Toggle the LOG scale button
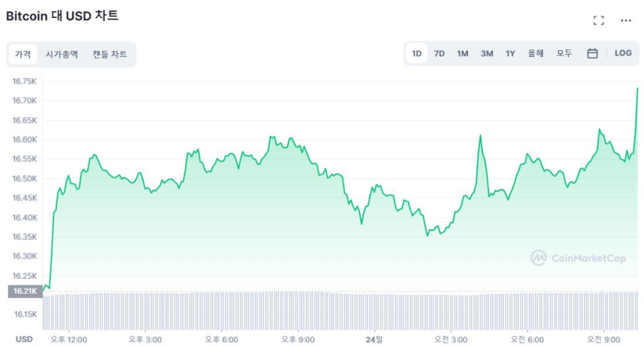This screenshot has height=347, width=644. point(622,53)
